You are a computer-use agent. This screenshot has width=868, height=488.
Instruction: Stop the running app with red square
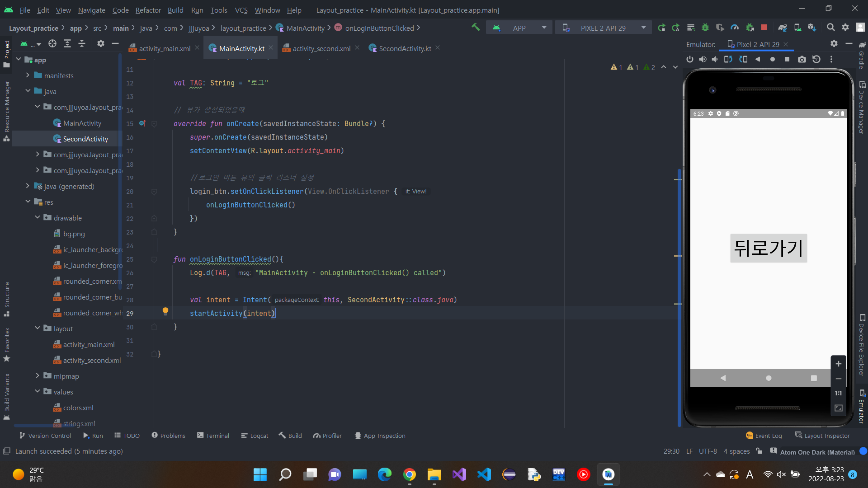[764, 28]
